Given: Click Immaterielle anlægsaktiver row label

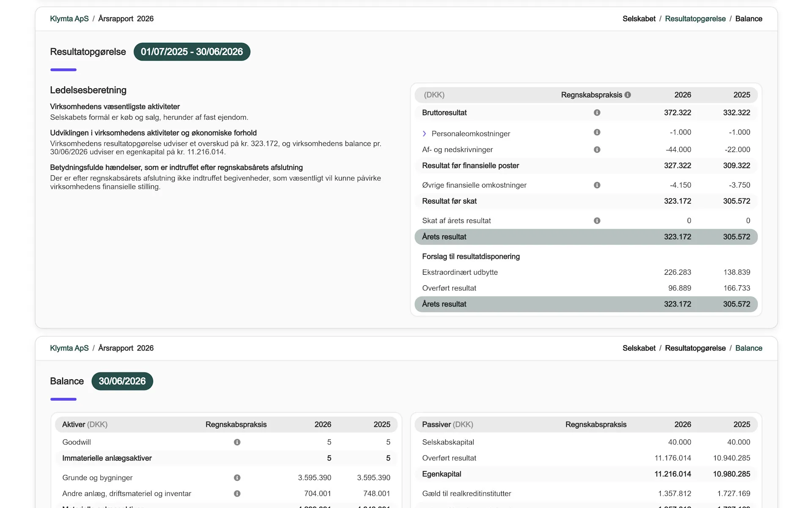Looking at the screenshot, I should click(107, 458).
